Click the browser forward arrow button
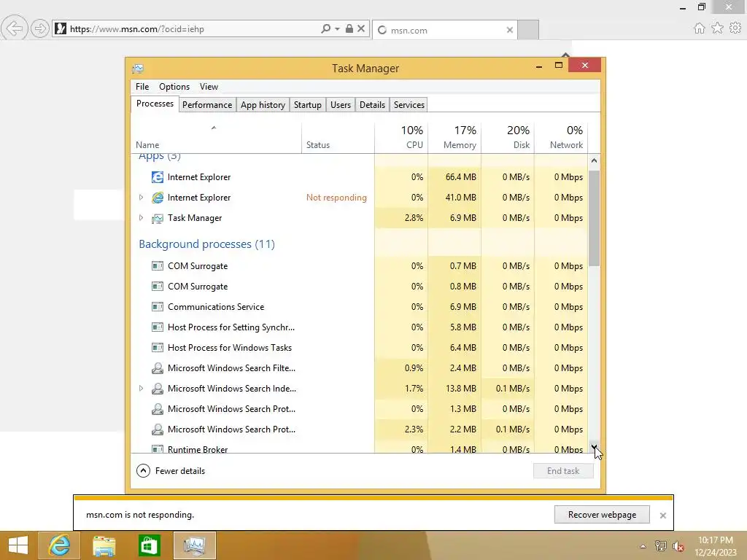747x560 pixels. click(x=40, y=28)
